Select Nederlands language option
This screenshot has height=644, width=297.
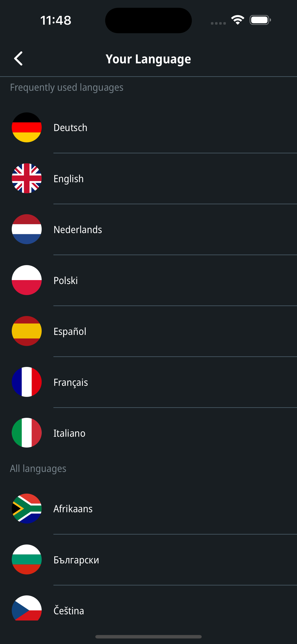click(148, 229)
